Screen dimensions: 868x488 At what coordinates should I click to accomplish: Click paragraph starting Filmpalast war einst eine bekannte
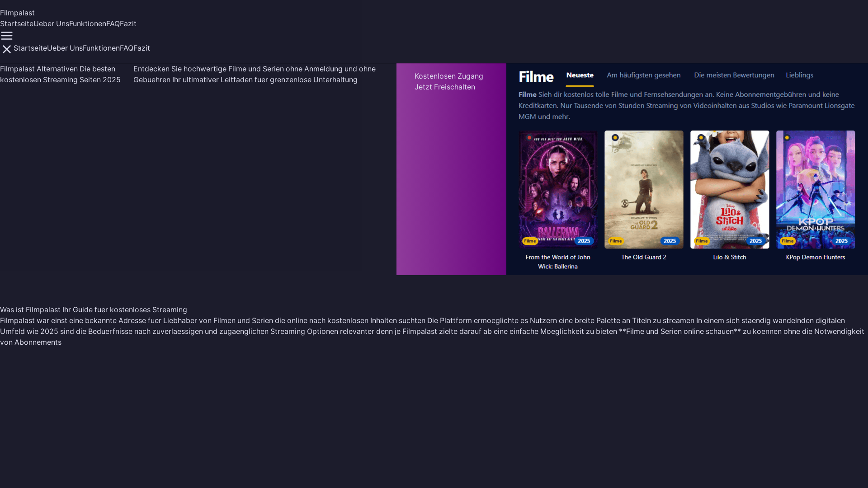(x=432, y=331)
